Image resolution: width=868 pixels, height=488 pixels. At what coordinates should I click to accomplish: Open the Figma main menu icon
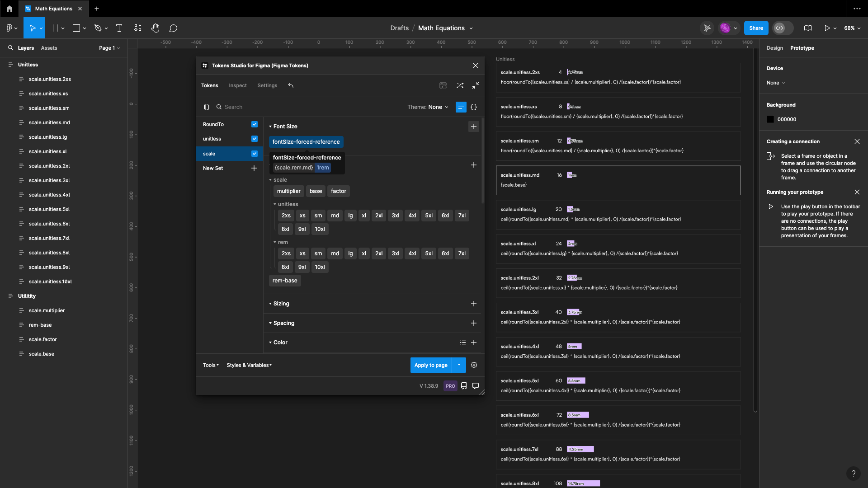pyautogui.click(x=12, y=28)
